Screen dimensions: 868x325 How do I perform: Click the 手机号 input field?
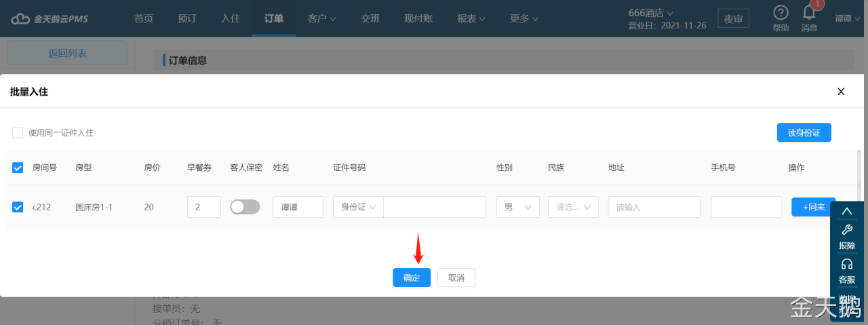pos(747,207)
